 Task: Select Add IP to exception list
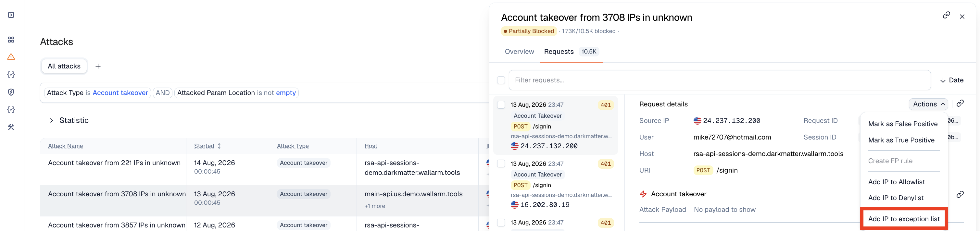tap(904, 219)
